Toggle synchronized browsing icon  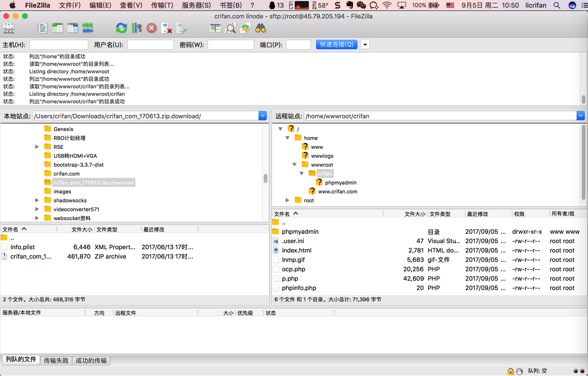coord(245,29)
